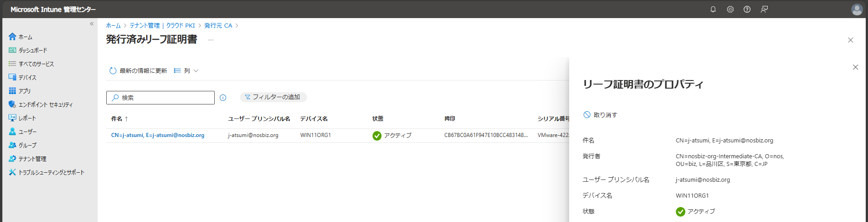868x222 pixels.
Task: Open the CN=j-atsumi certificate link
Action: [158, 135]
